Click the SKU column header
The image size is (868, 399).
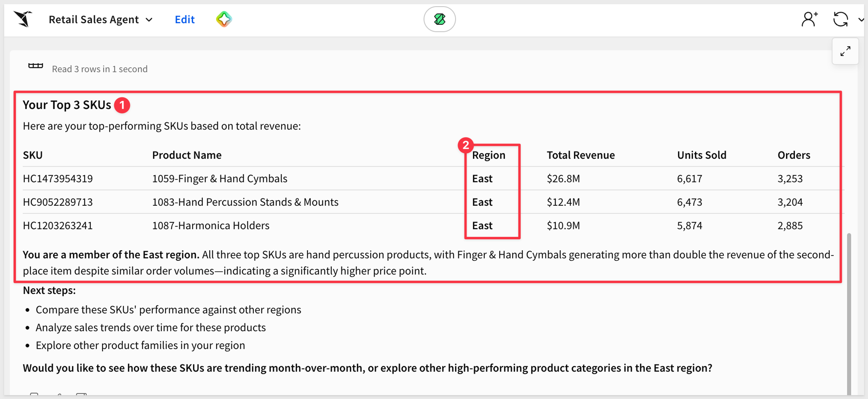pos(33,155)
